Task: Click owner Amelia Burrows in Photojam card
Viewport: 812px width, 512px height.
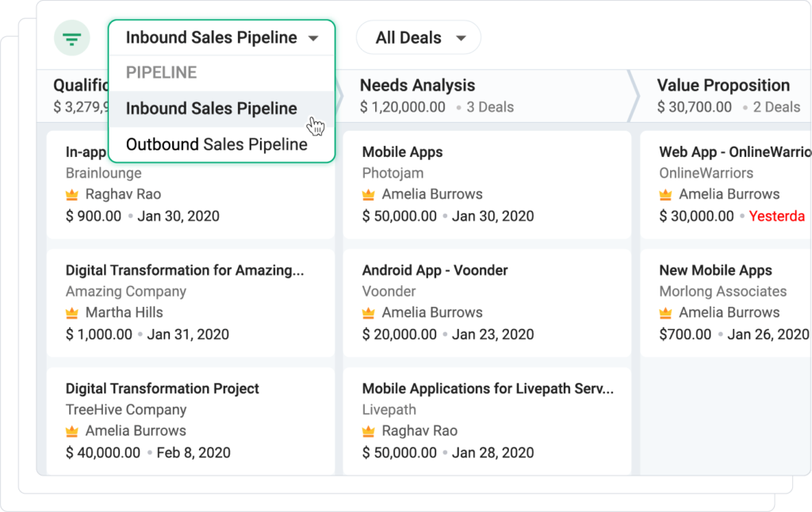Action: (x=432, y=195)
